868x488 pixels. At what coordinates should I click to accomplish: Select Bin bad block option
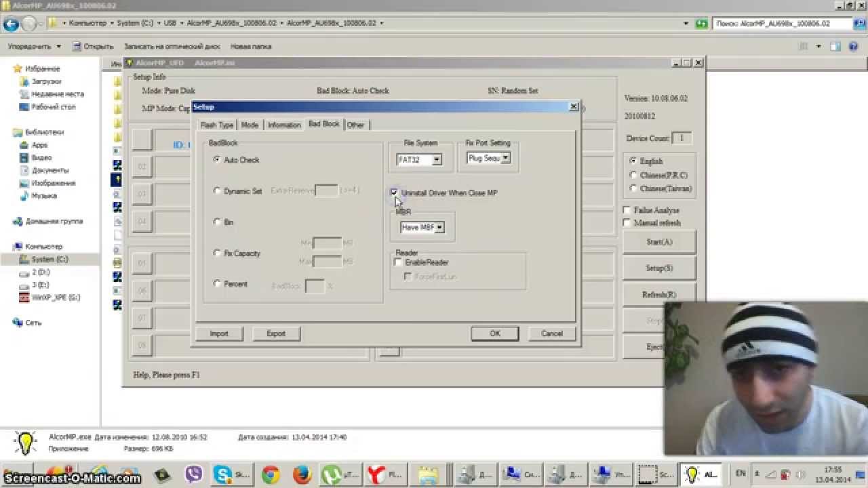(x=217, y=222)
